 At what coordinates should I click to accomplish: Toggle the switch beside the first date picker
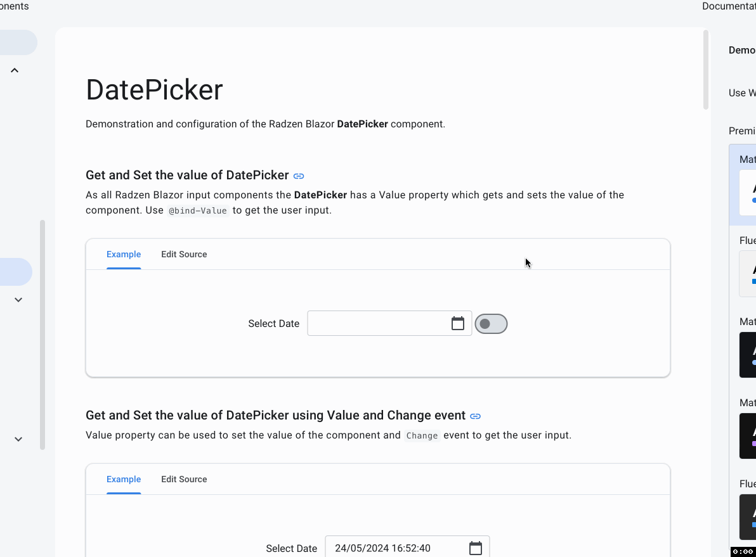[491, 324]
